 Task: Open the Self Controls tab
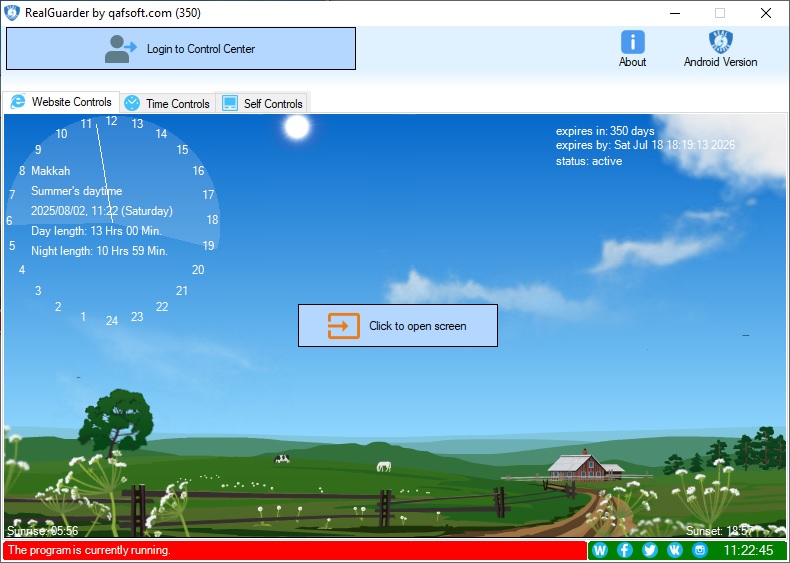pos(263,103)
